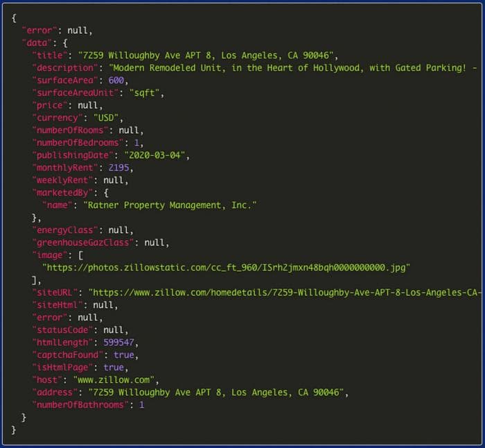Collapse the "image" array bracket
Image resolution: width=485 pixels, height=448 pixels.
point(80,255)
